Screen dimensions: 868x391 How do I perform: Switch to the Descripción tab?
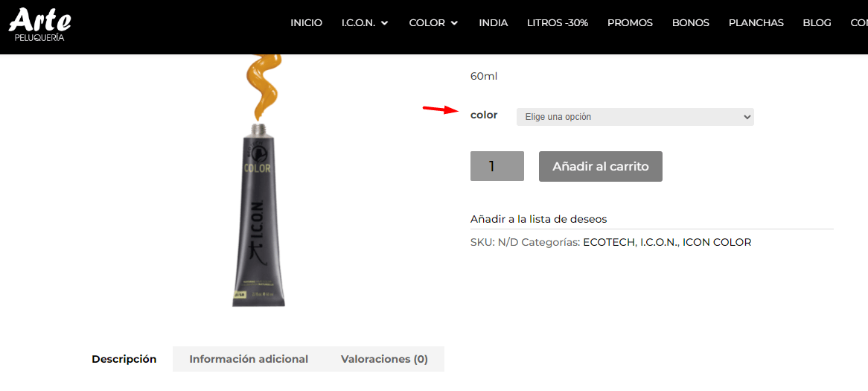124,359
